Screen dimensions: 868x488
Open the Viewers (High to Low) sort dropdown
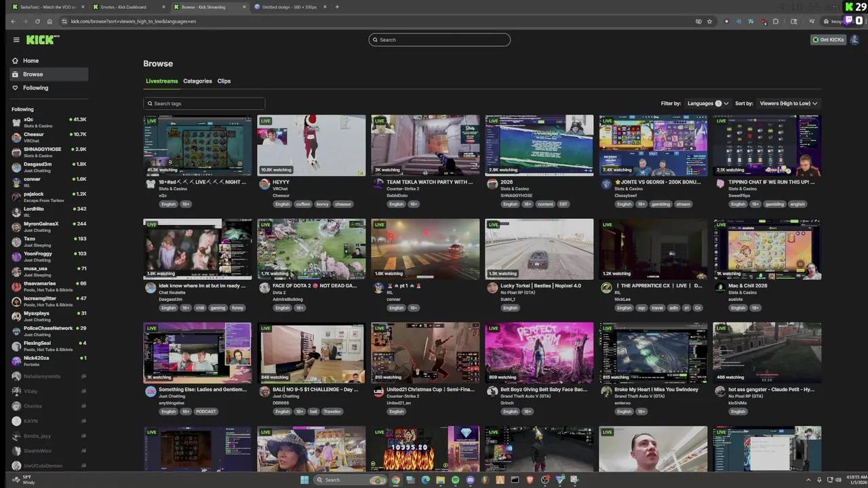[x=788, y=104]
